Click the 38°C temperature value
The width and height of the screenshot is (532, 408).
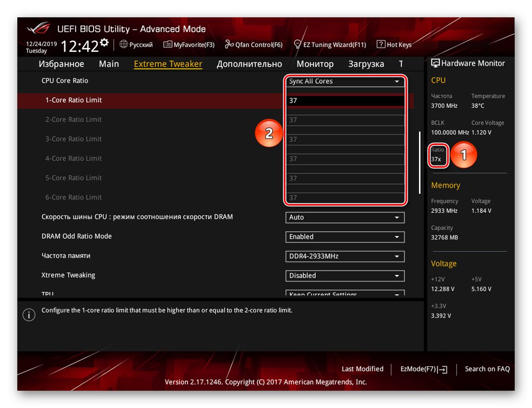(x=478, y=106)
